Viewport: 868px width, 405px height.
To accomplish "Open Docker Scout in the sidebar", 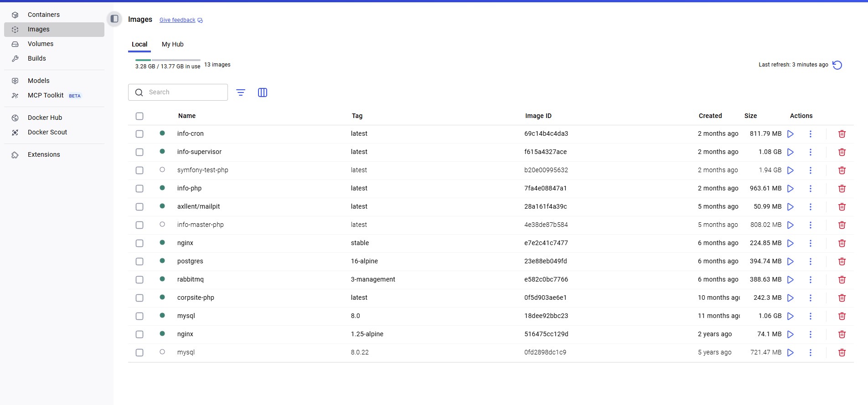I will 54,132.
